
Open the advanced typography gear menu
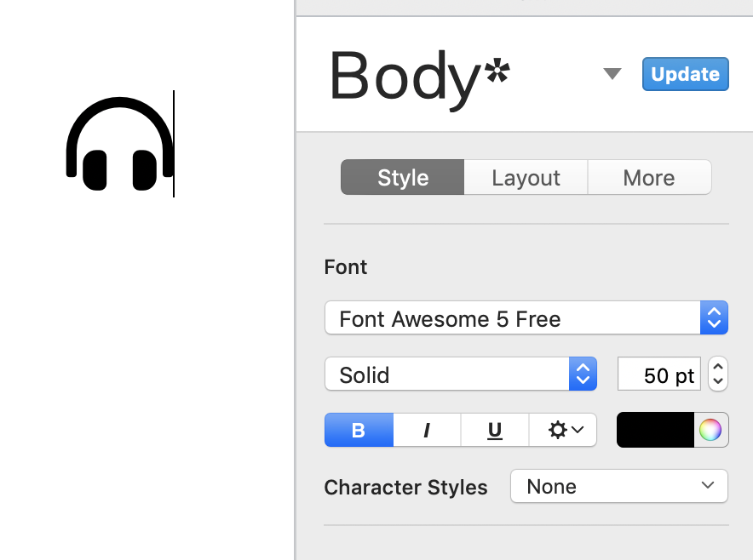pos(562,430)
